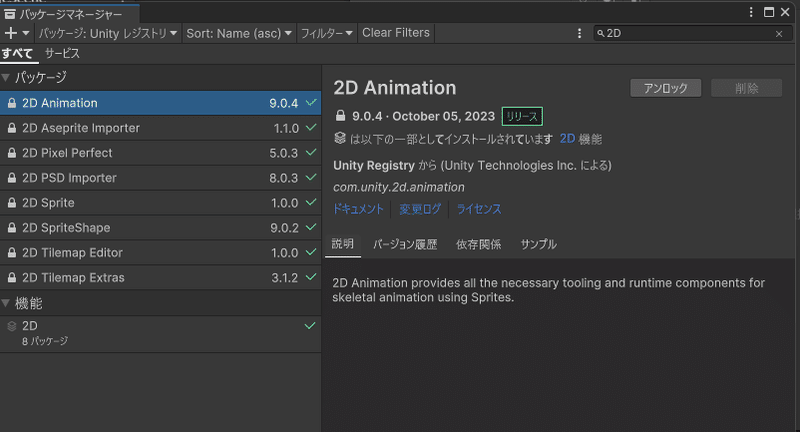The image size is (800, 432).
Task: Collapse the パッケージ section
Action: coord(6,78)
